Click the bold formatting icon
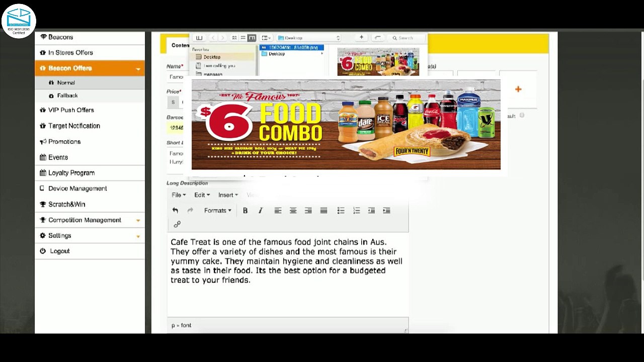 (245, 211)
